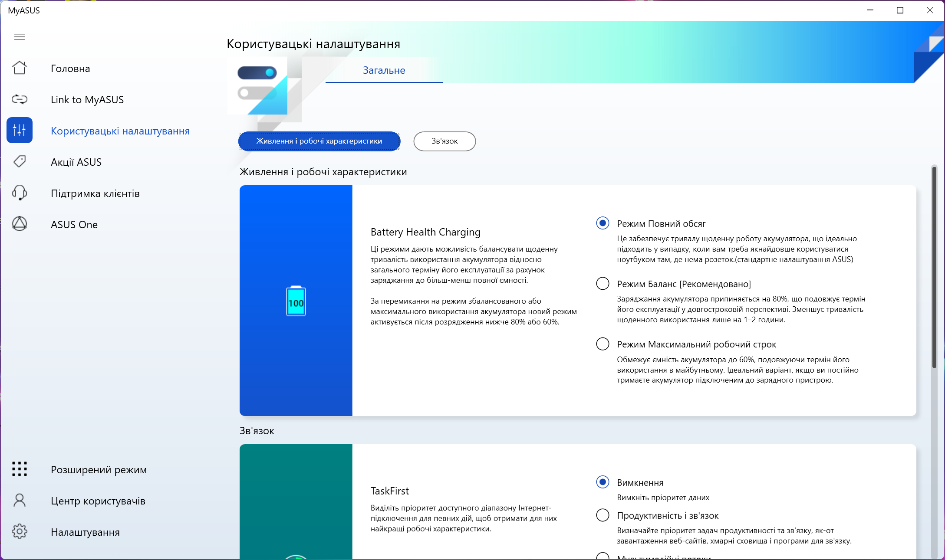Click the Зв'язок filter button
This screenshot has height=560, width=945.
[445, 141]
